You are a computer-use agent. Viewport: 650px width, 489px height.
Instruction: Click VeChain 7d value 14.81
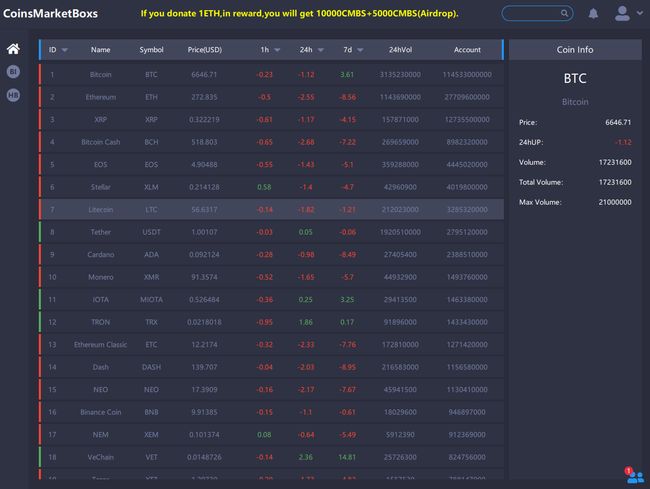[x=347, y=457]
